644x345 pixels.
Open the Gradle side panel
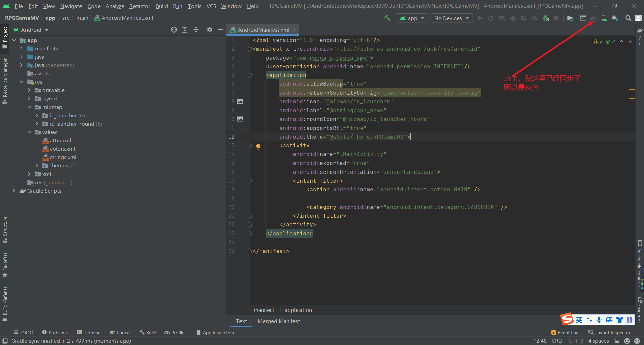(639, 39)
